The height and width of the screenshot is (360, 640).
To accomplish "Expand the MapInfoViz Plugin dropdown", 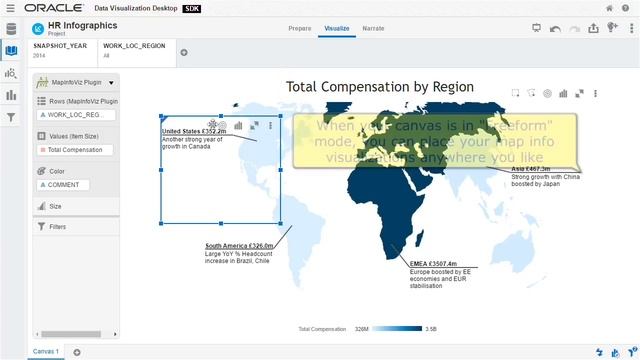I will coord(111,83).
